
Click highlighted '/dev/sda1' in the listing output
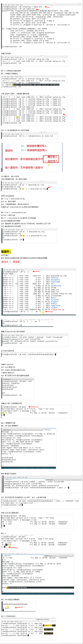48,630
